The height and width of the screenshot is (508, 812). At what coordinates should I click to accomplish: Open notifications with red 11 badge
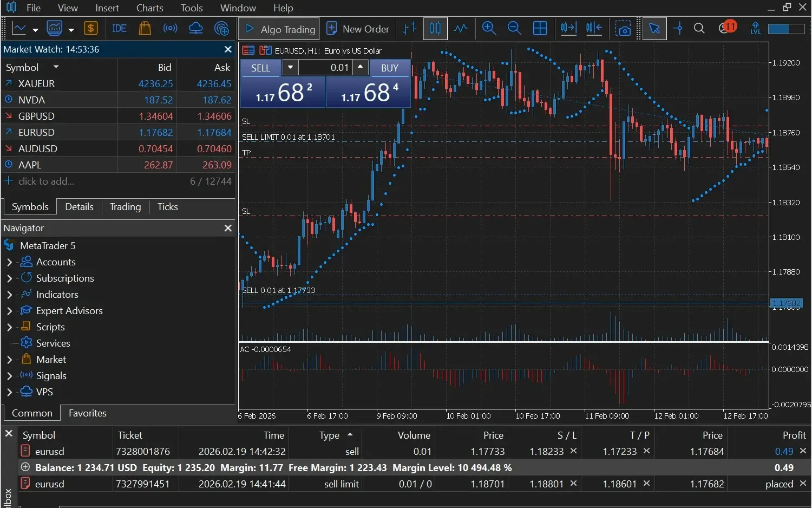click(727, 28)
